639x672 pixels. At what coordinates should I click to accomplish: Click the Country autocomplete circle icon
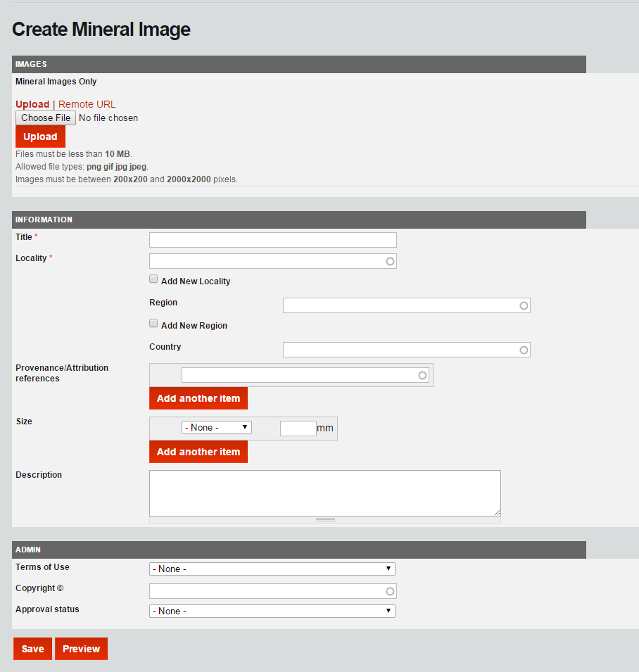coord(524,350)
